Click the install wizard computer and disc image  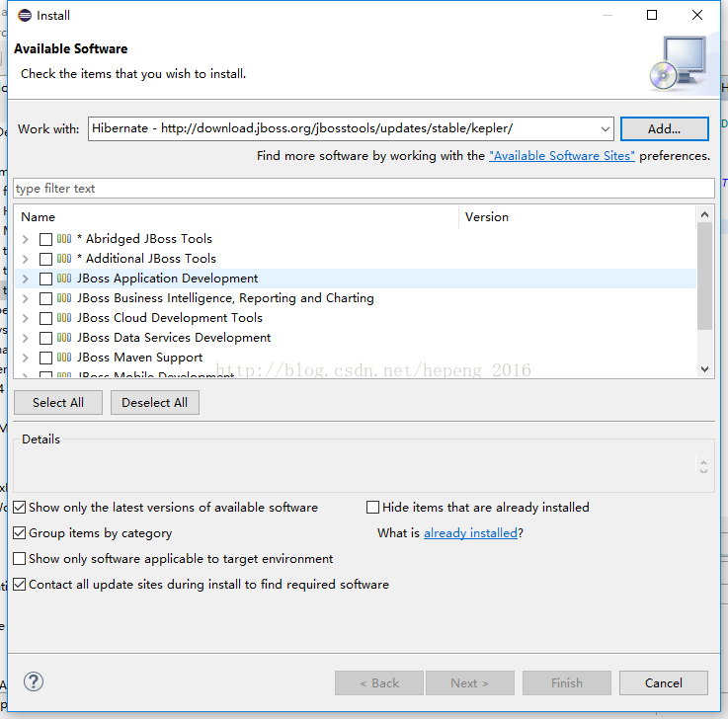[679, 63]
